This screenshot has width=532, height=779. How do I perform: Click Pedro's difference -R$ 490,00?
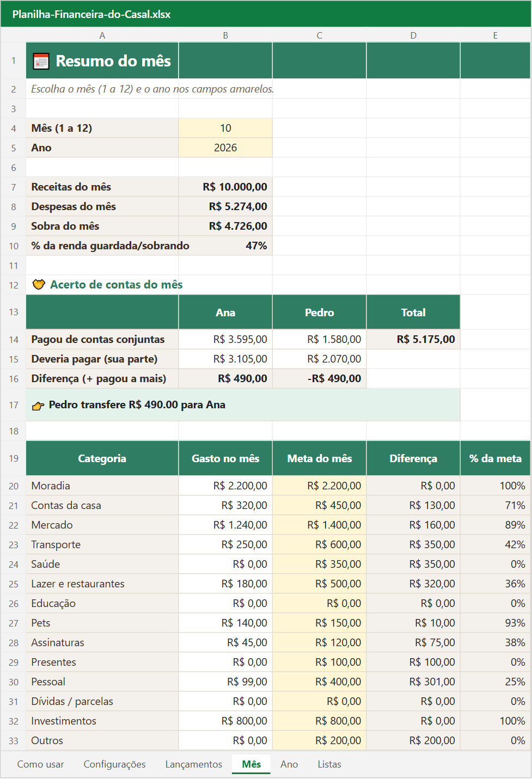pyautogui.click(x=320, y=378)
